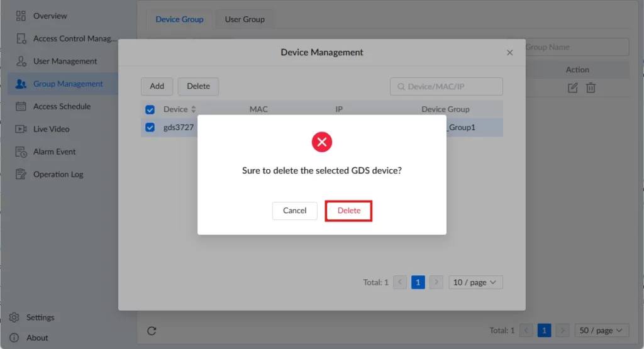Click Delete button next to Add
Viewport: 644px width, 349px height.
point(198,86)
